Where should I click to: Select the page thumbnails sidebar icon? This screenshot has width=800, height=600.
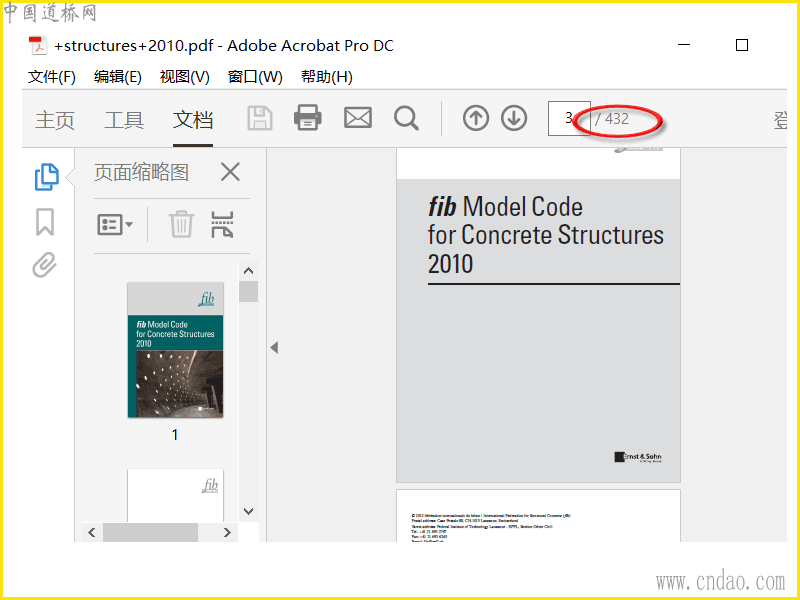(46, 177)
